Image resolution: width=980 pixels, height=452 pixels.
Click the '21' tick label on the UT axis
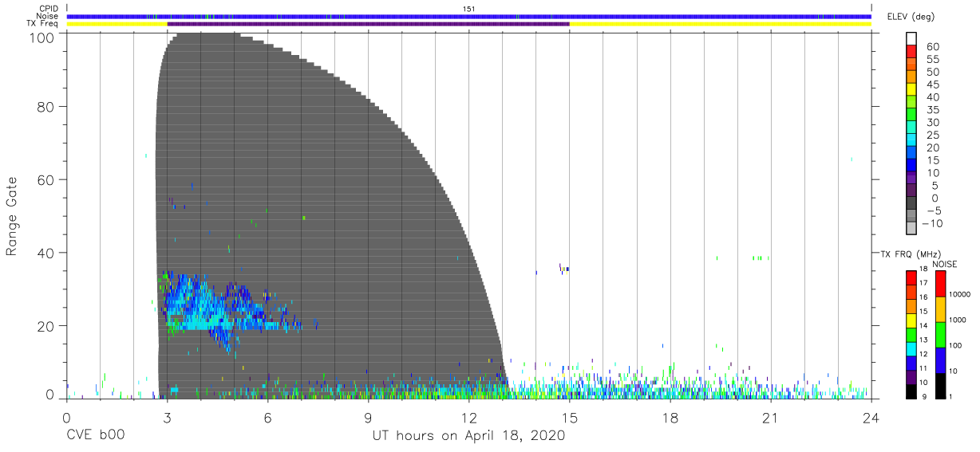click(770, 418)
